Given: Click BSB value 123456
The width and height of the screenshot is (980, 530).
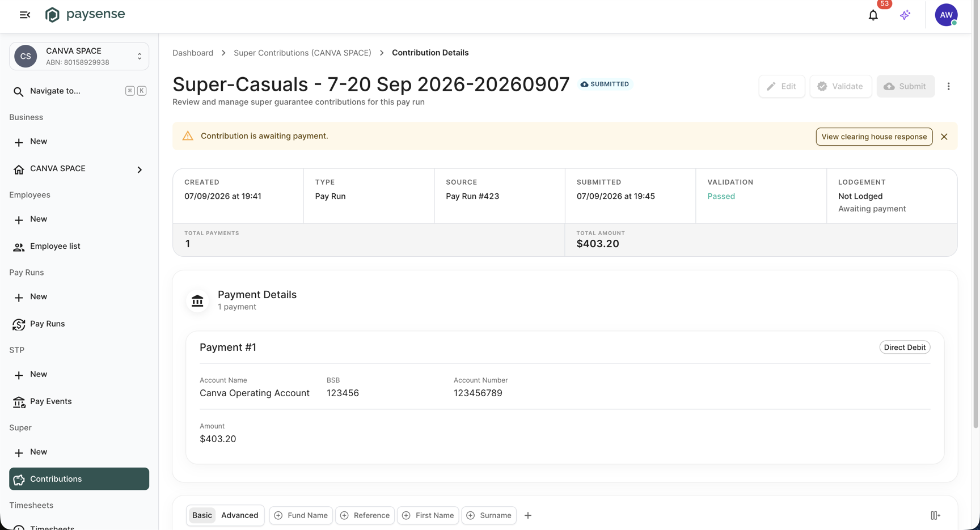Looking at the screenshot, I should (x=343, y=393).
